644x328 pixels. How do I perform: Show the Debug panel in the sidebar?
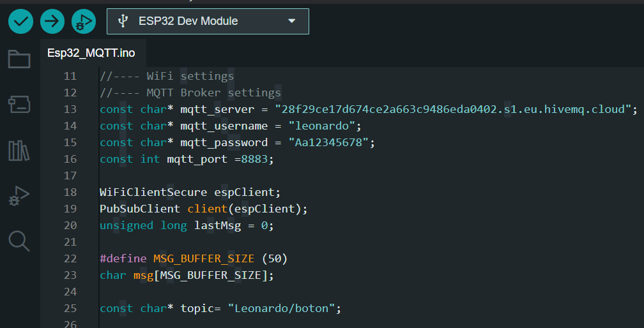(x=19, y=196)
